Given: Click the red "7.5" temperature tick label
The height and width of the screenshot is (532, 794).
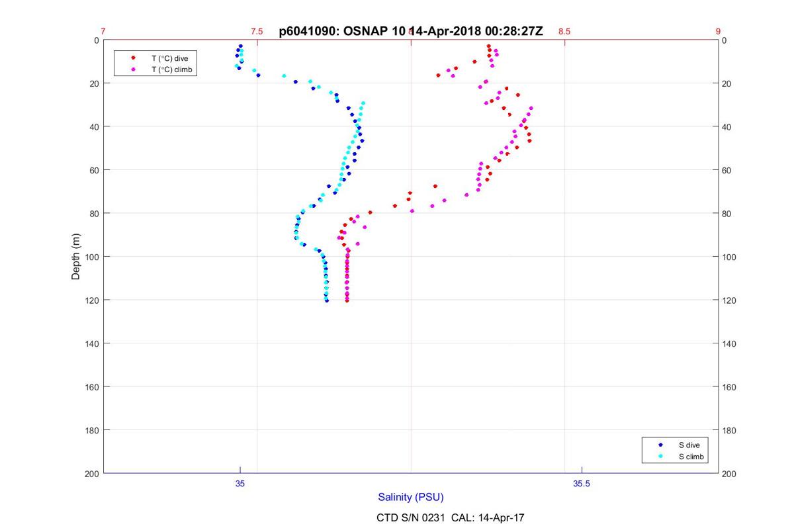Looking at the screenshot, I should pyautogui.click(x=257, y=31).
